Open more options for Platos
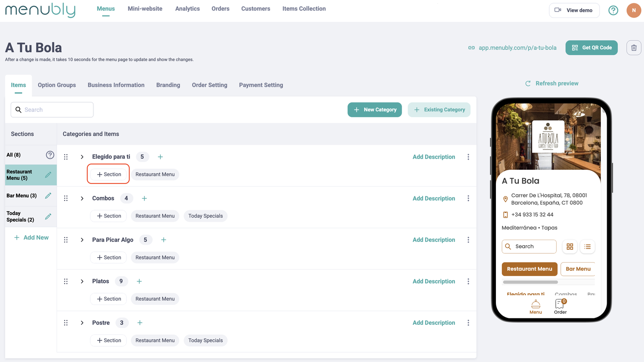 (468, 281)
